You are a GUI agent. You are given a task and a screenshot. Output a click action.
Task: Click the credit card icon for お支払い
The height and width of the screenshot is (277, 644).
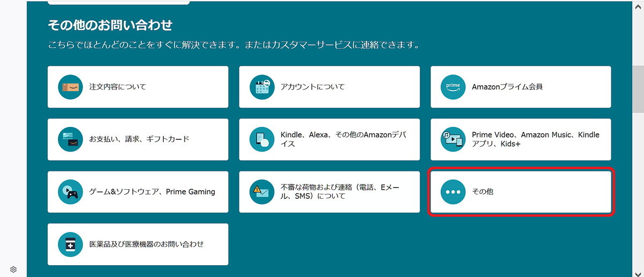coord(70,139)
